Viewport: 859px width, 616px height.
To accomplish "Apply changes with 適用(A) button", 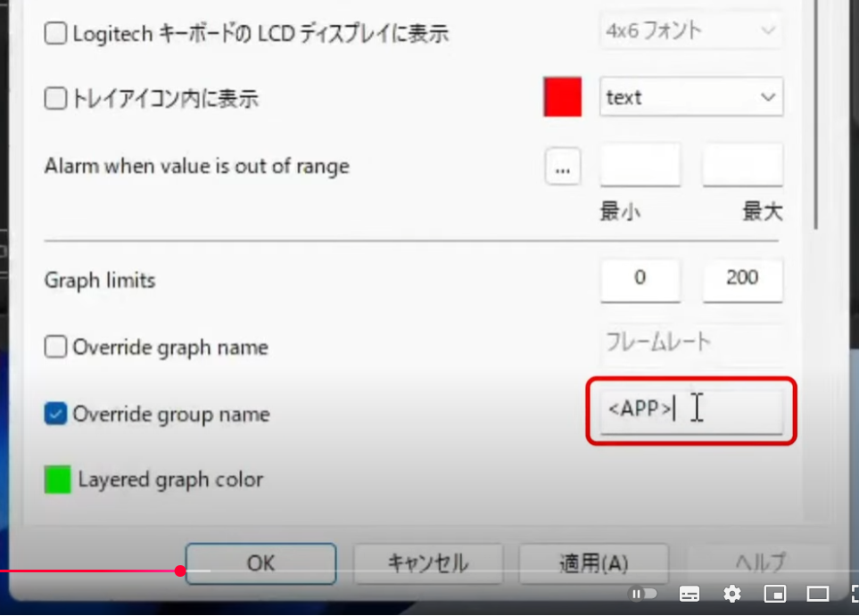I will coord(593,563).
